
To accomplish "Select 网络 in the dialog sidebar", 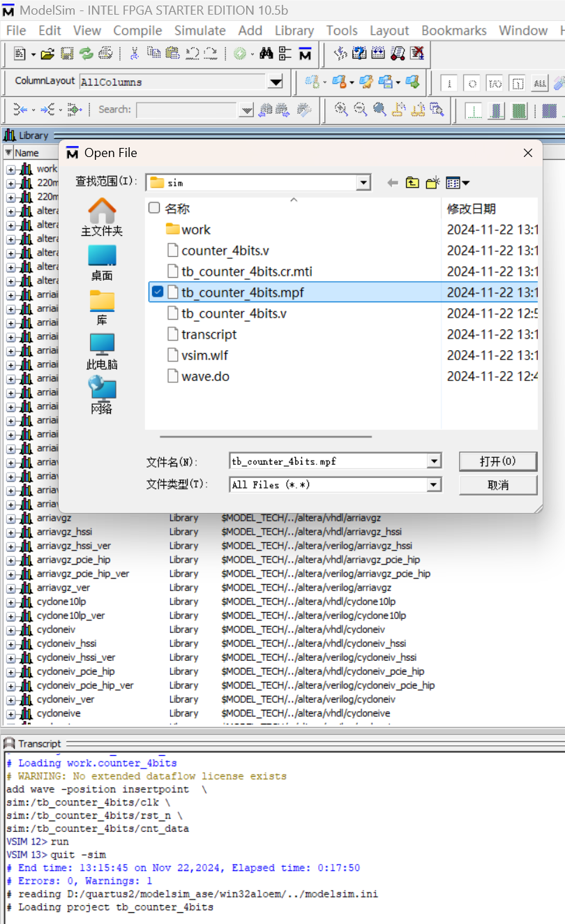I will [x=102, y=396].
